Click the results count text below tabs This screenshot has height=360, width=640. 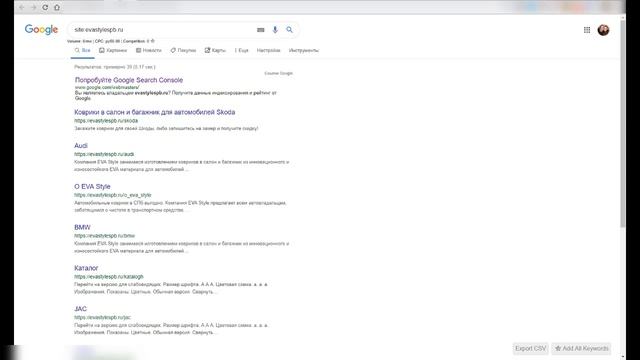coord(115,67)
